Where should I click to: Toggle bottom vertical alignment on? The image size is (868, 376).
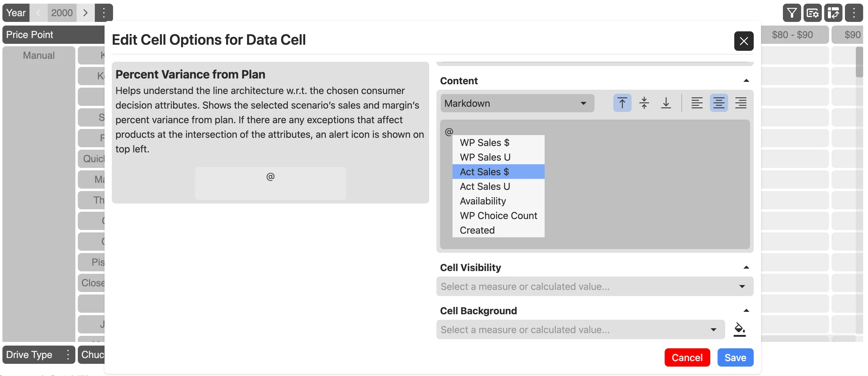point(666,103)
